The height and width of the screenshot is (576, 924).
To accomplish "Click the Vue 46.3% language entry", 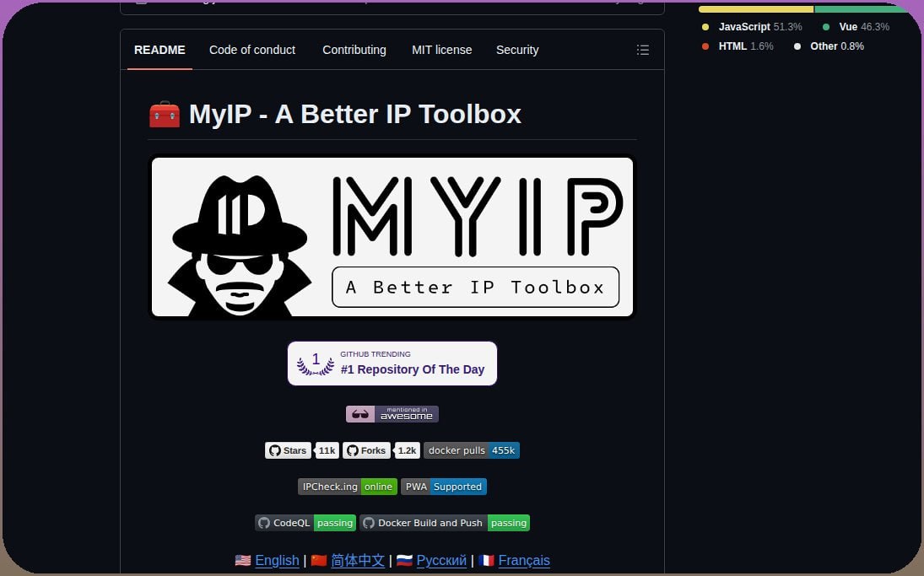I will [856, 27].
